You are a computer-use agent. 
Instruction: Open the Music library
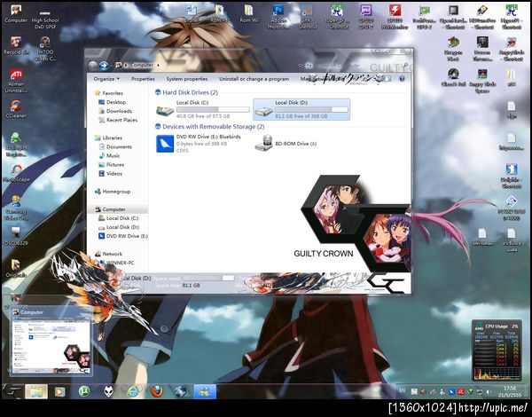(113, 155)
